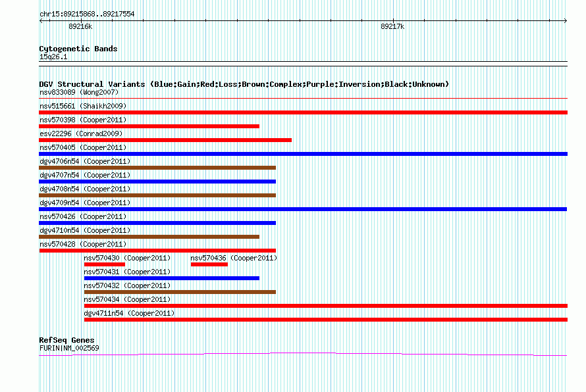
Task: Click the esv22296 (Conrad2009) label
Action: click(81, 134)
